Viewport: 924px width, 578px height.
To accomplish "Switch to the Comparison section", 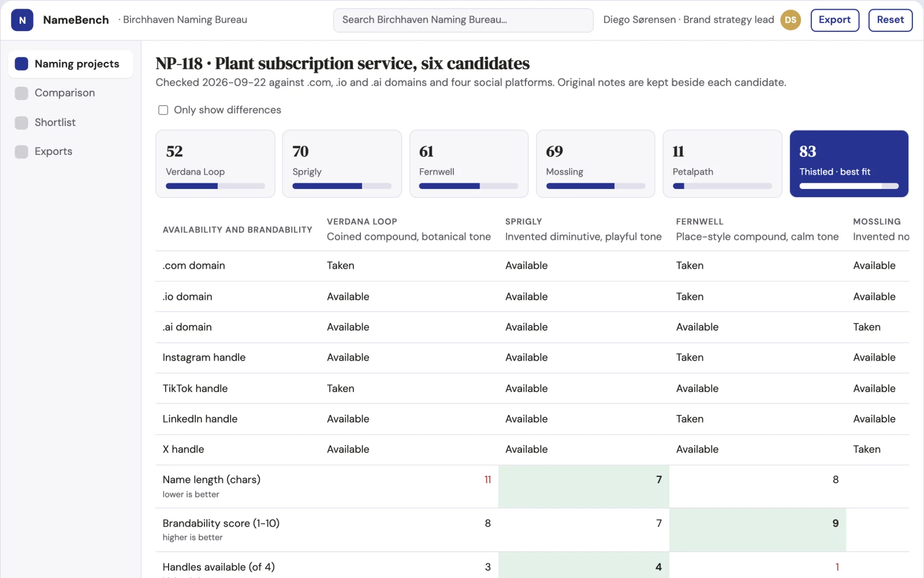I will point(70,93).
